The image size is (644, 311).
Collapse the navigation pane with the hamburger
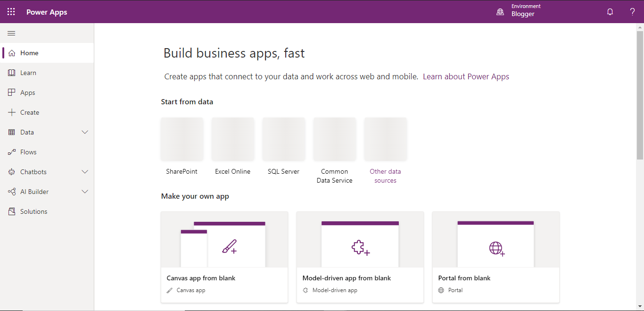click(11, 33)
